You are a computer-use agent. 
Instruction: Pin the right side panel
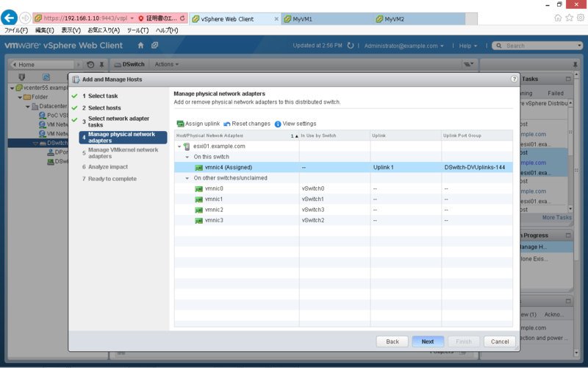point(576,65)
